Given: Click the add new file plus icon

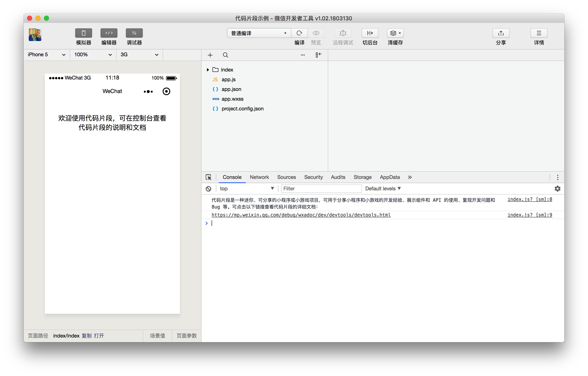Looking at the screenshot, I should click(210, 55).
